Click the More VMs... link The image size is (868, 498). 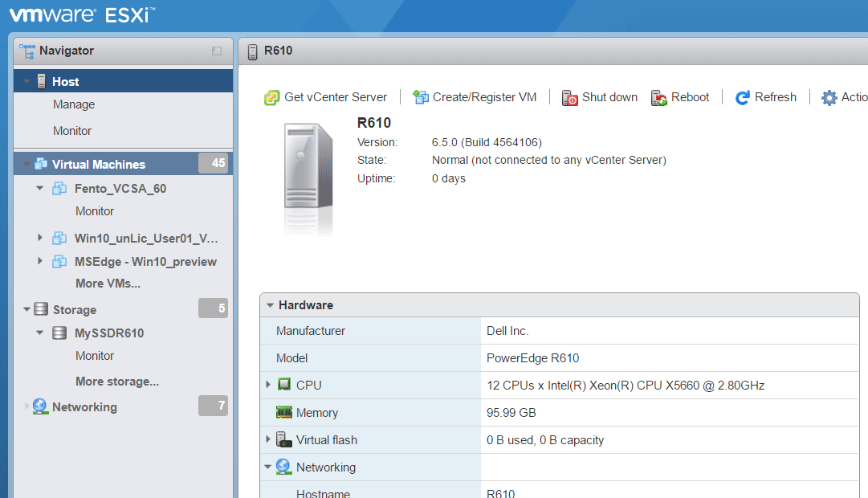coord(108,284)
